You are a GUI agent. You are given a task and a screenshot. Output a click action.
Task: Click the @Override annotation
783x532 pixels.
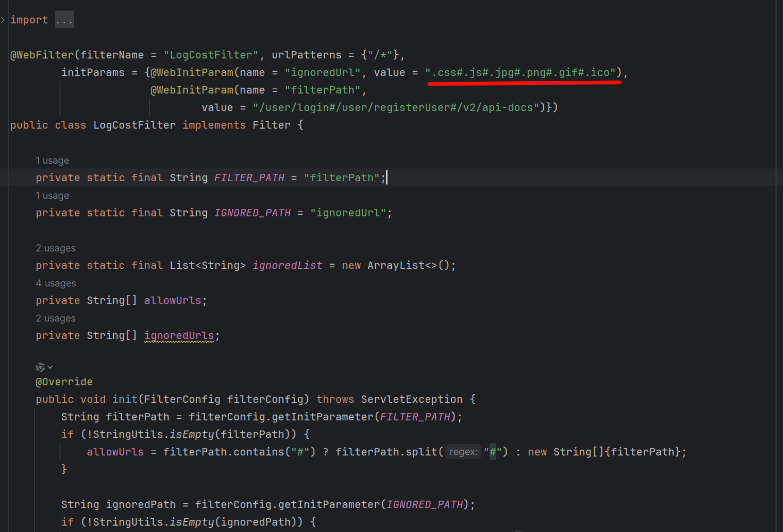pyautogui.click(x=64, y=382)
